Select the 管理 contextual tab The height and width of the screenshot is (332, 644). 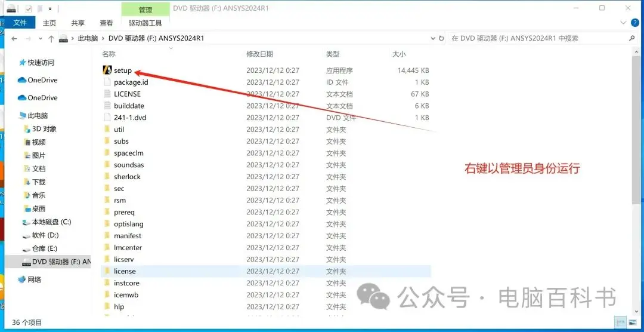(x=145, y=10)
